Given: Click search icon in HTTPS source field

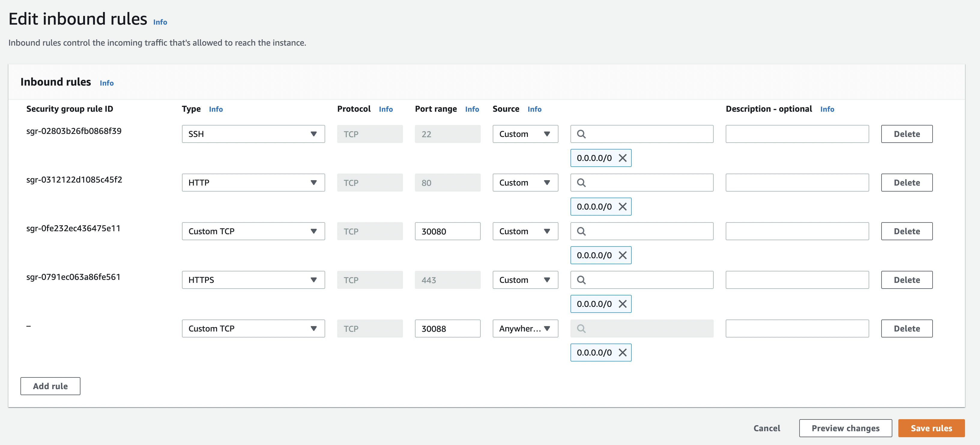Looking at the screenshot, I should coord(581,280).
